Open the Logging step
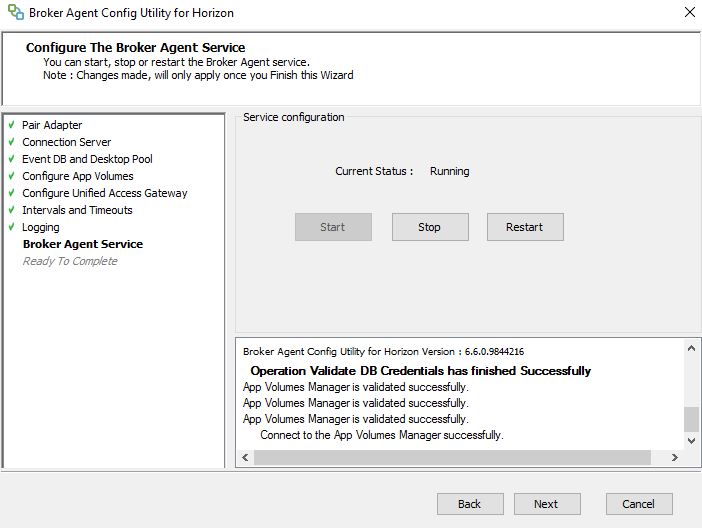This screenshot has width=702, height=528. pyautogui.click(x=41, y=227)
